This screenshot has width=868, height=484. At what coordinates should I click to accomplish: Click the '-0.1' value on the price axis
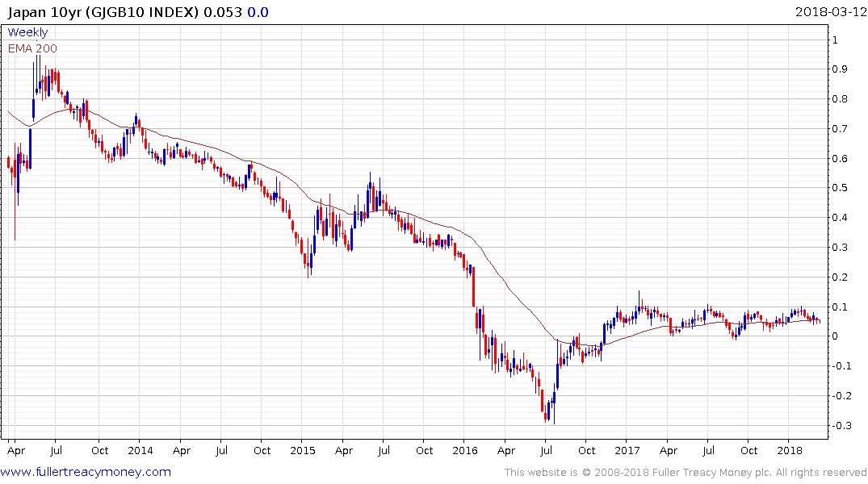[842, 366]
